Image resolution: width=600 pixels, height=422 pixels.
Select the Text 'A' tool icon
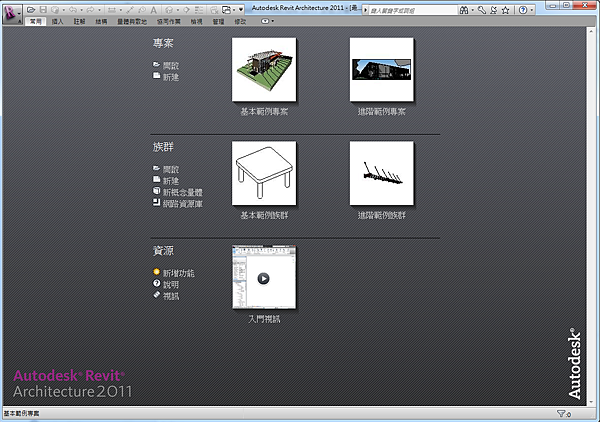tap(153, 9)
